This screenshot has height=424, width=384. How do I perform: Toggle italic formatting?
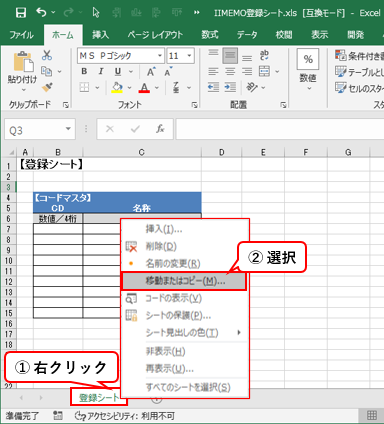click(x=101, y=71)
